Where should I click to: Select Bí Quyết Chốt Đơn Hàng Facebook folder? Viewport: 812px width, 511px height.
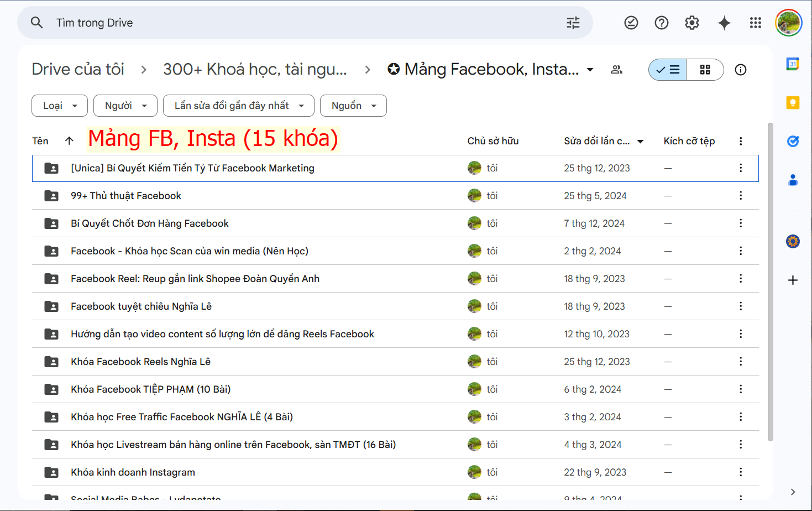[395, 223]
